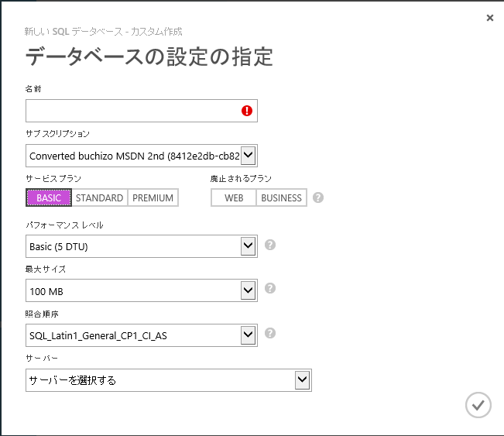Screen dimensions: 504x436
Task: Click help icon beside 100 MB size dropdown
Action: pyautogui.click(x=270, y=289)
